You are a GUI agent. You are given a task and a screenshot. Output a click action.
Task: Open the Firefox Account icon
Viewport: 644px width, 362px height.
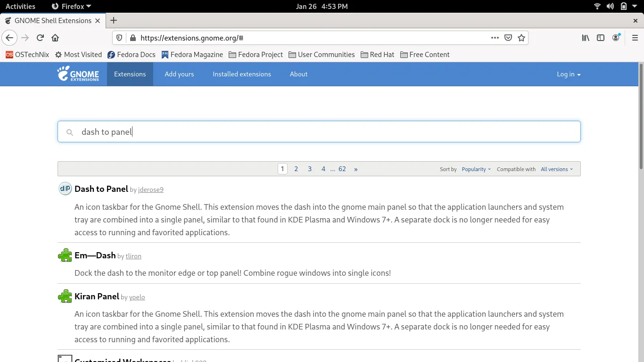(x=616, y=38)
